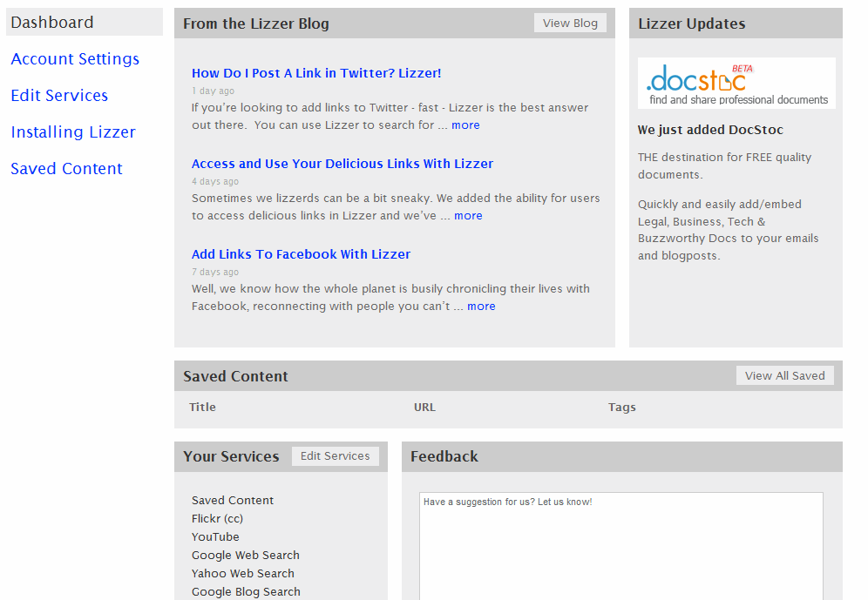
Task: Click the Tags column header
Action: point(621,407)
